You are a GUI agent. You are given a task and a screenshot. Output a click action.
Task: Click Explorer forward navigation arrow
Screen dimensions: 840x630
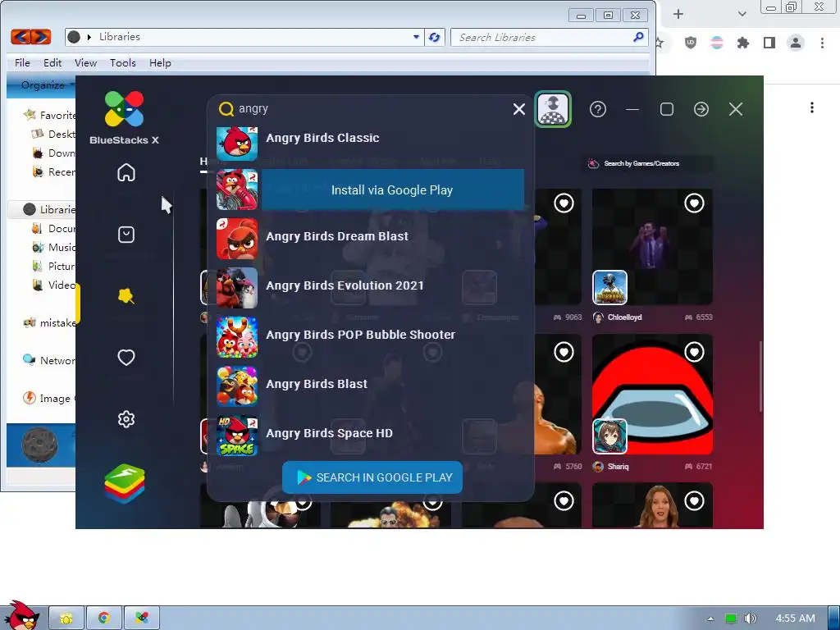pos(41,36)
